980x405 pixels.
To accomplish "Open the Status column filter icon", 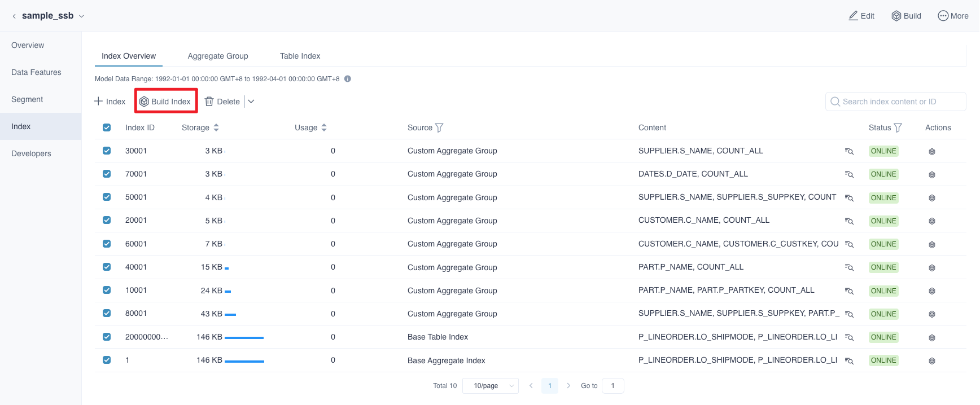I will coord(898,128).
